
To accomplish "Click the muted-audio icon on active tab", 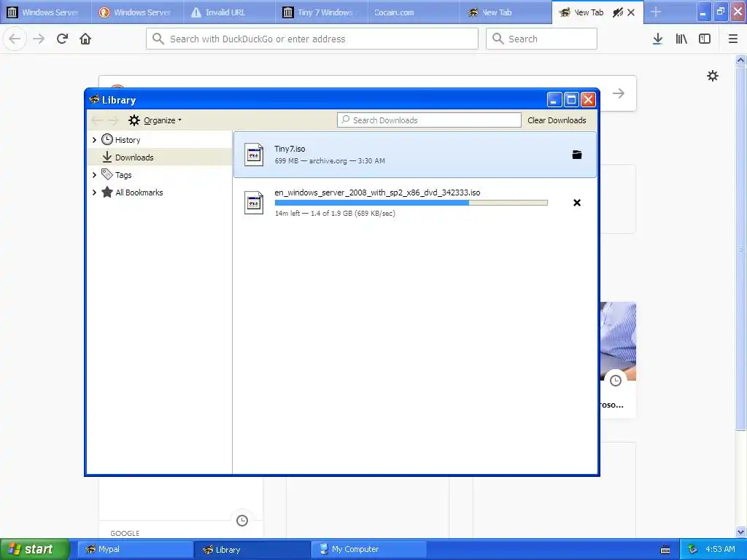I will 618,12.
